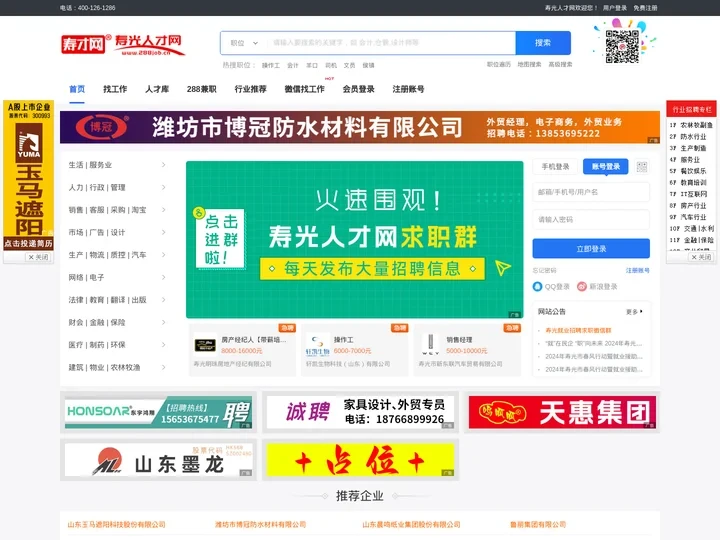
Task: Click 忘记密码 link
Action: point(544,270)
